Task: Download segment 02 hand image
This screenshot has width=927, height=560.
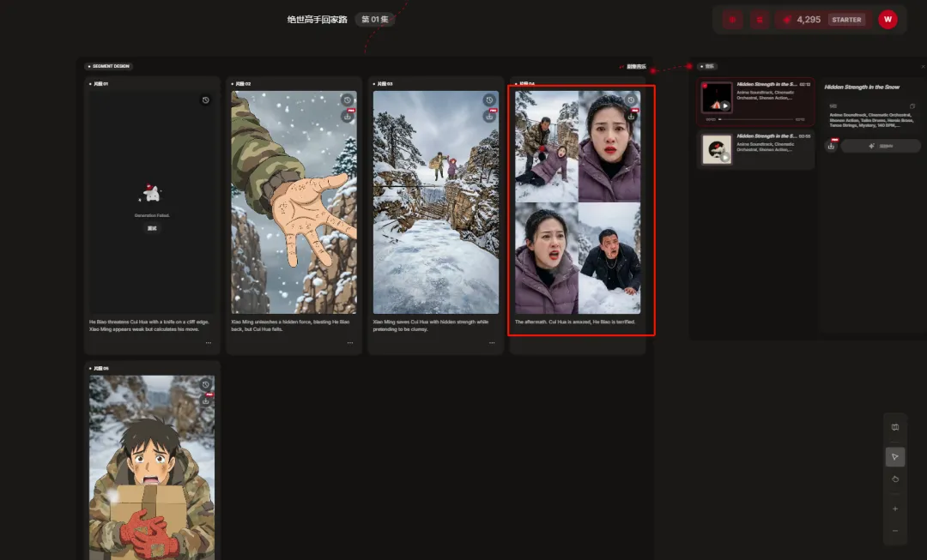Action: (347, 117)
